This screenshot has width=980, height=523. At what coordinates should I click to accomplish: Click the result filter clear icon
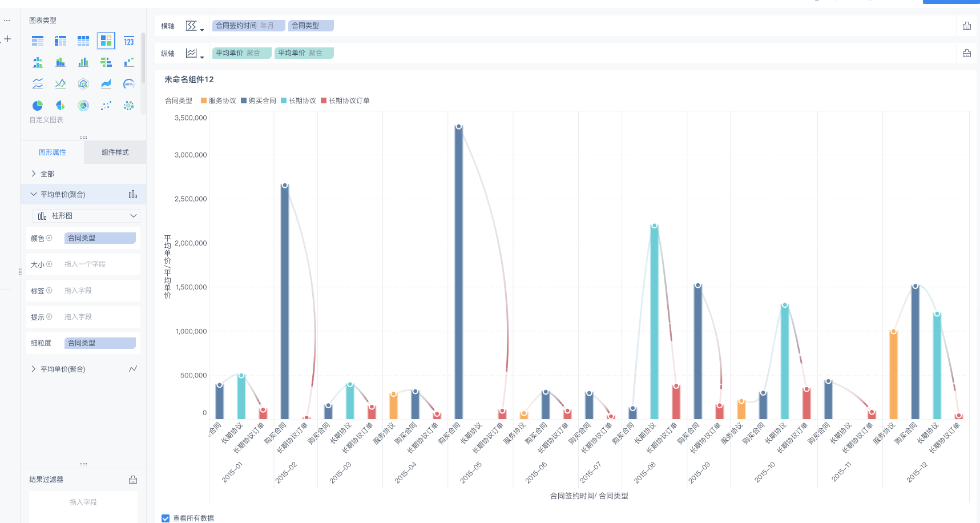(x=133, y=480)
